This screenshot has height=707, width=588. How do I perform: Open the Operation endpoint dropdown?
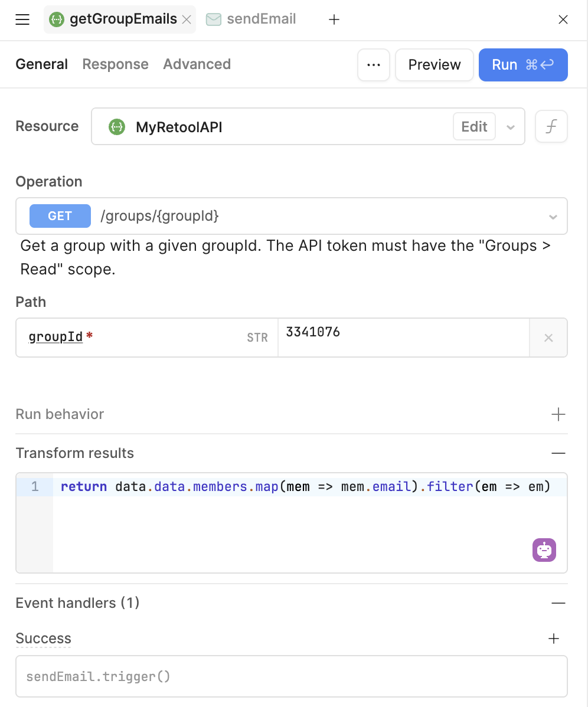[553, 217]
